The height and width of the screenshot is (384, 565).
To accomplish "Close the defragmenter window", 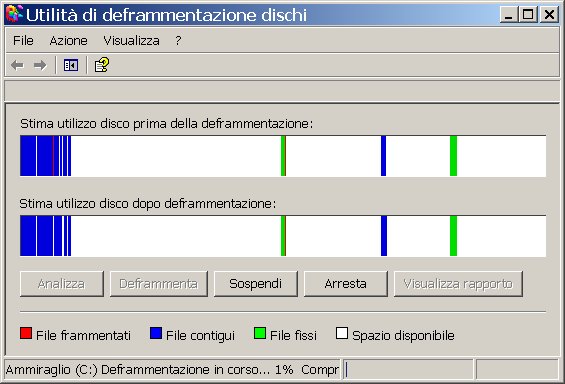I will point(549,15).
